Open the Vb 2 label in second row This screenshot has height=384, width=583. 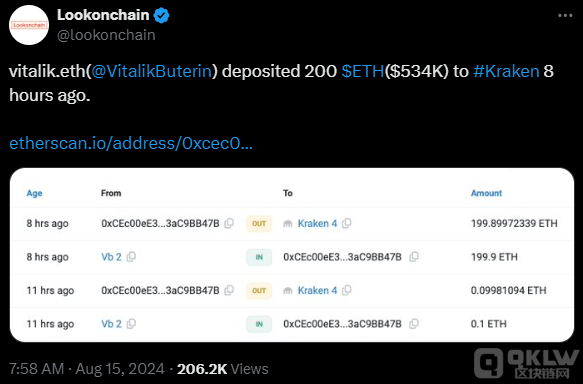pos(111,257)
